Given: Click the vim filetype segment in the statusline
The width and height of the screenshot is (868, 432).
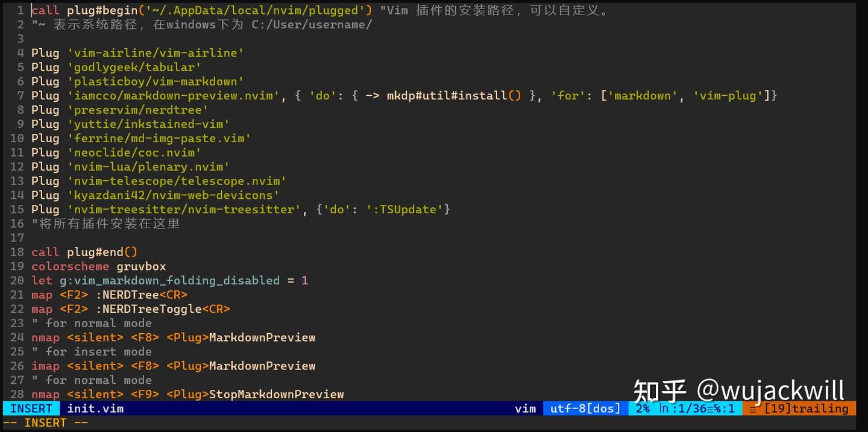Looking at the screenshot, I should pos(525,409).
